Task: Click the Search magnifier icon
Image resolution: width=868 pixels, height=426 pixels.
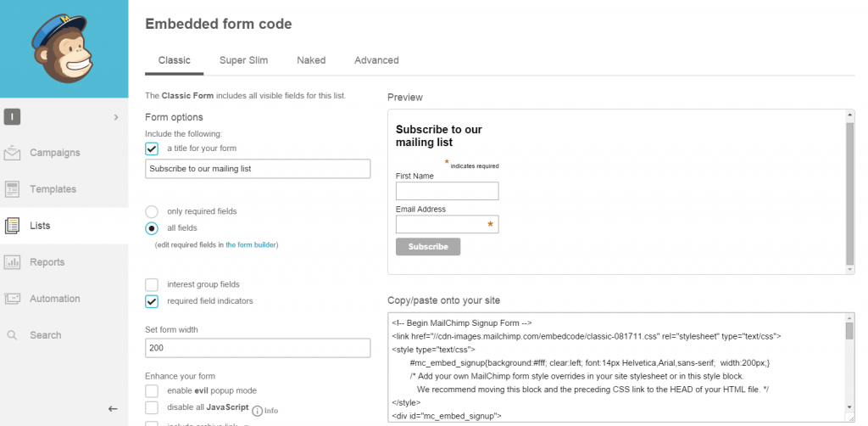Action: 12,335
